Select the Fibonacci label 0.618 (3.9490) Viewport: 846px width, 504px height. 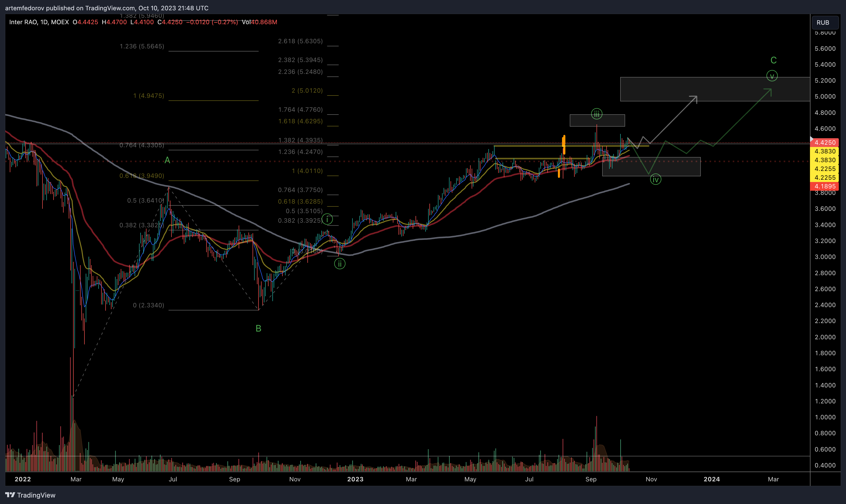142,176
